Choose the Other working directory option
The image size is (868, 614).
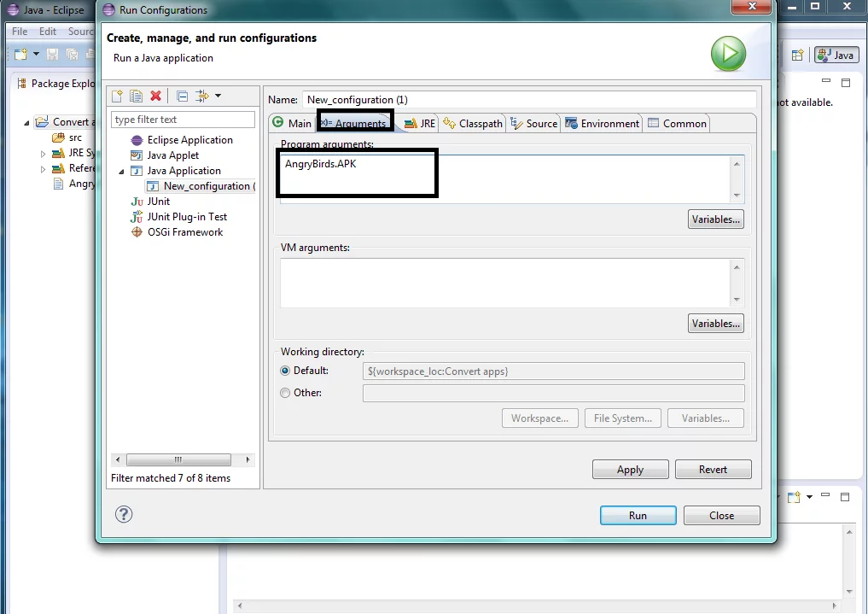(286, 393)
